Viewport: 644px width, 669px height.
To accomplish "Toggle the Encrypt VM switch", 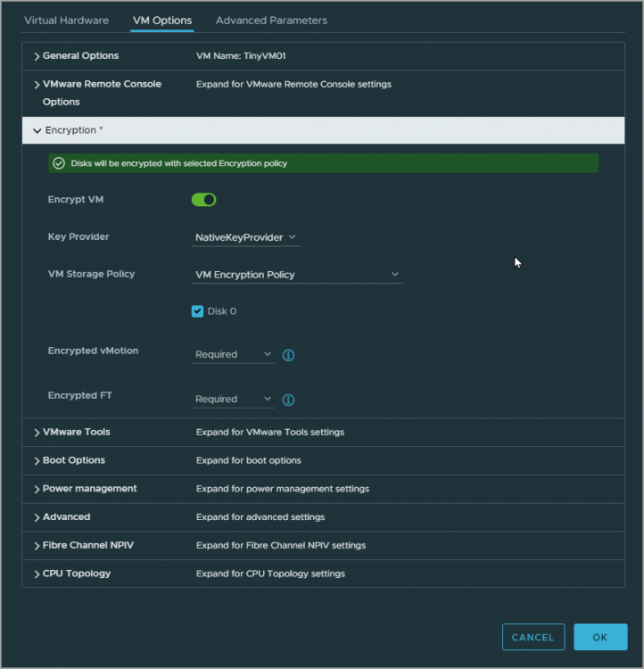I will 203,200.
